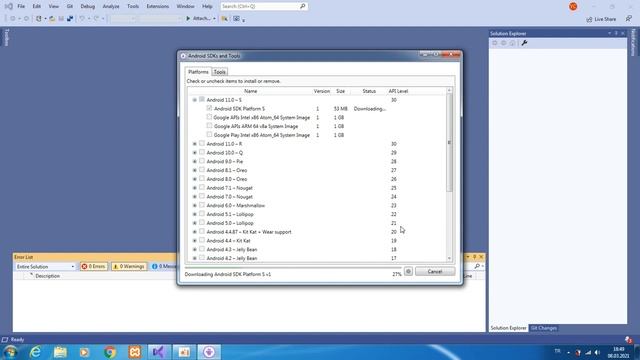Screen dimensions: 640x360
Task: Check the Android 11.0 – R checkbox
Action: (202, 144)
